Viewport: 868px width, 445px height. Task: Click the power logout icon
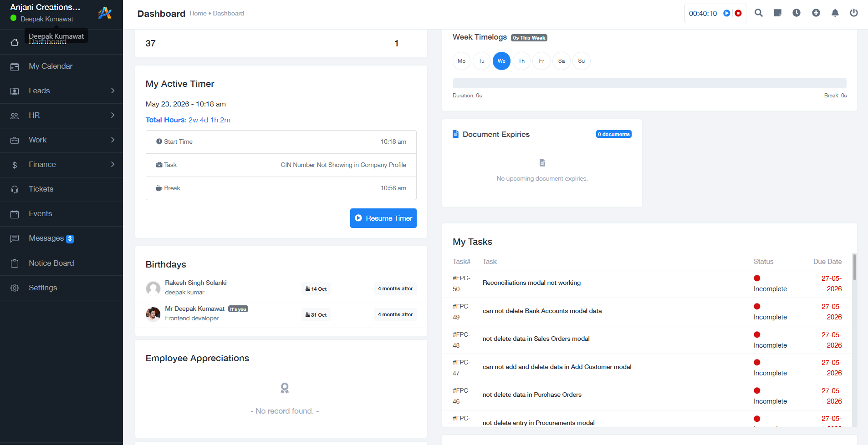[854, 13]
